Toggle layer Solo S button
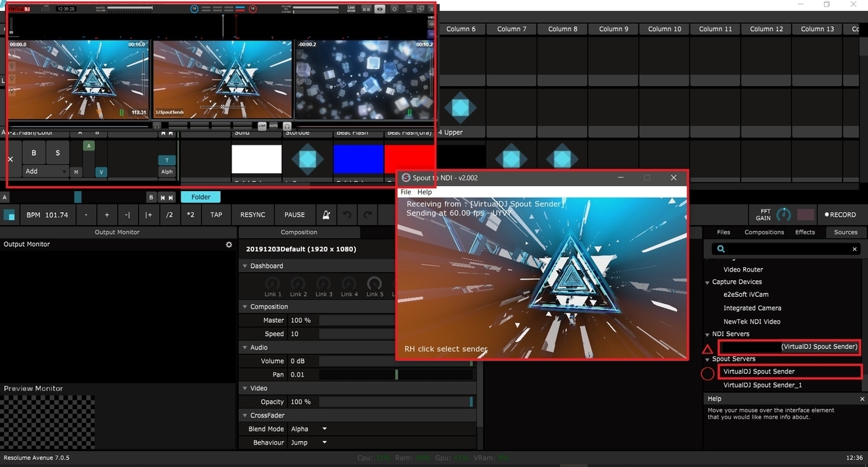 [x=58, y=153]
